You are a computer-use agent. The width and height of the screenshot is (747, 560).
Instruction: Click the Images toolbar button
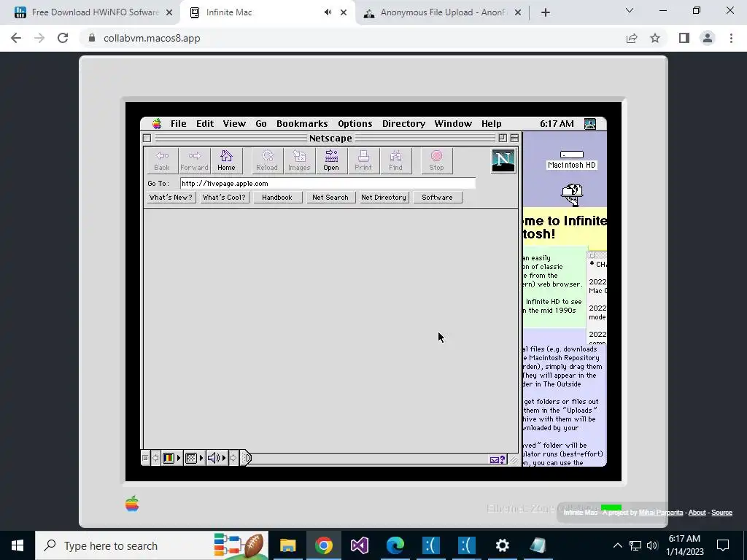(x=299, y=160)
